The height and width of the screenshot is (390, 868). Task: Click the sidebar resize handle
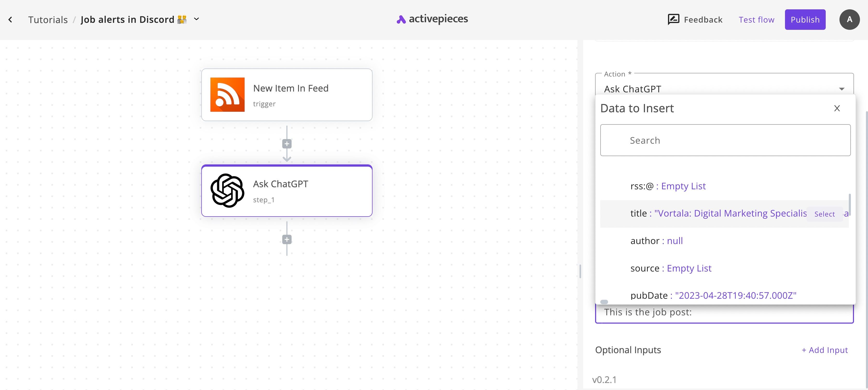coord(580,271)
